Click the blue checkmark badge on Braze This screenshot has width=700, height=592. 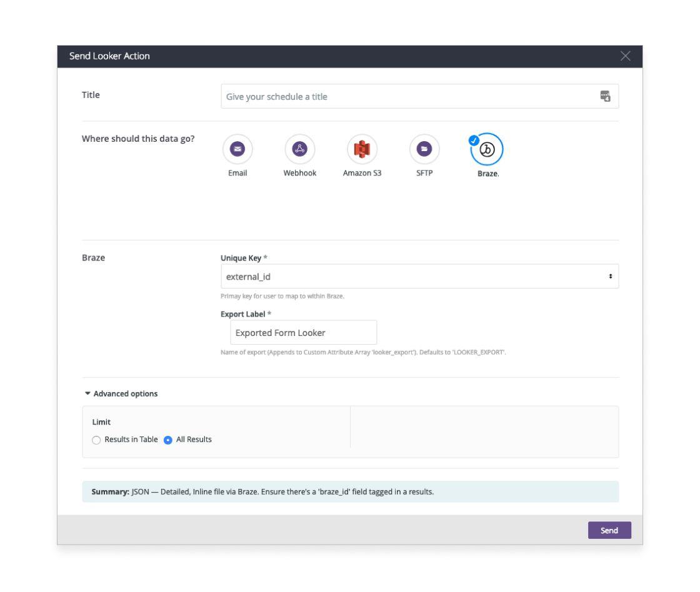click(x=473, y=139)
